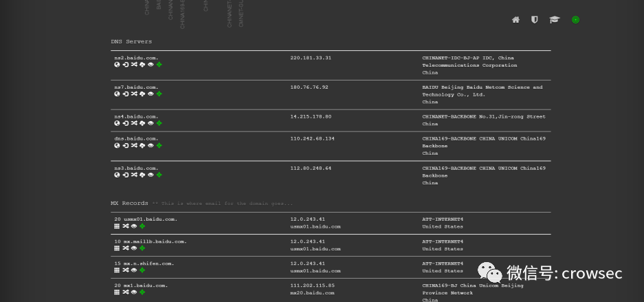The height and width of the screenshot is (302, 644).
Task: Click cloud icon under ns3.baidu.com
Action: coord(142,175)
